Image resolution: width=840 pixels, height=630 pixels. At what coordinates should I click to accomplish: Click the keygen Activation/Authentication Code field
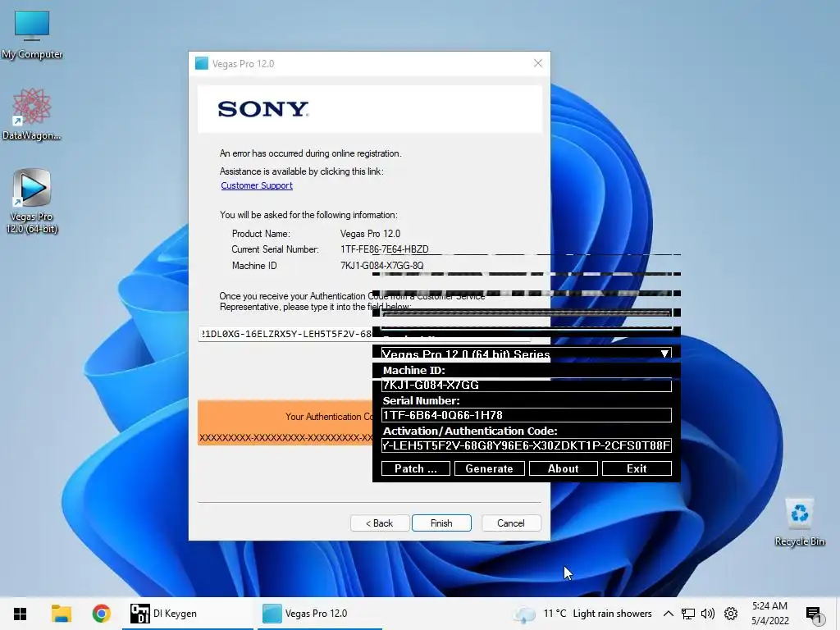point(526,445)
